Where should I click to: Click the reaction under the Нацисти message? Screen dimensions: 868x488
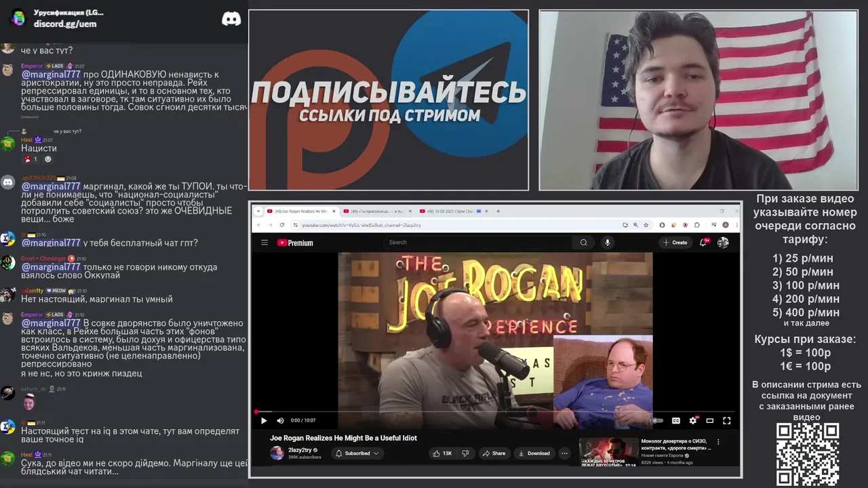tap(31, 159)
